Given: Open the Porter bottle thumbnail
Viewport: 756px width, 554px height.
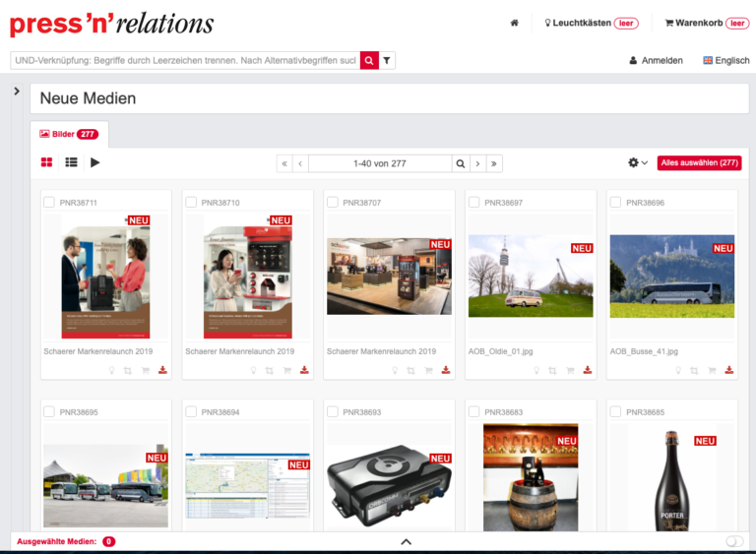Looking at the screenshot, I should pos(672,478).
